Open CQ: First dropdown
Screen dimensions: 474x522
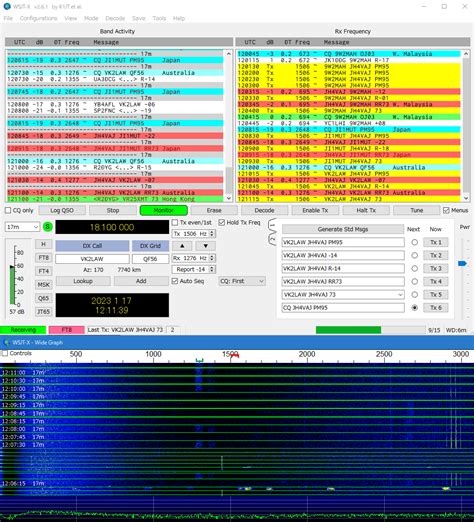pyautogui.click(x=242, y=281)
